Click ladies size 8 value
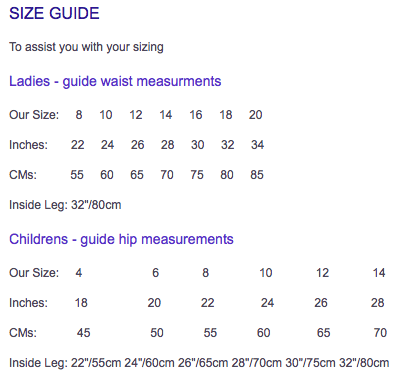The width and height of the screenshot is (403, 376). [79, 115]
